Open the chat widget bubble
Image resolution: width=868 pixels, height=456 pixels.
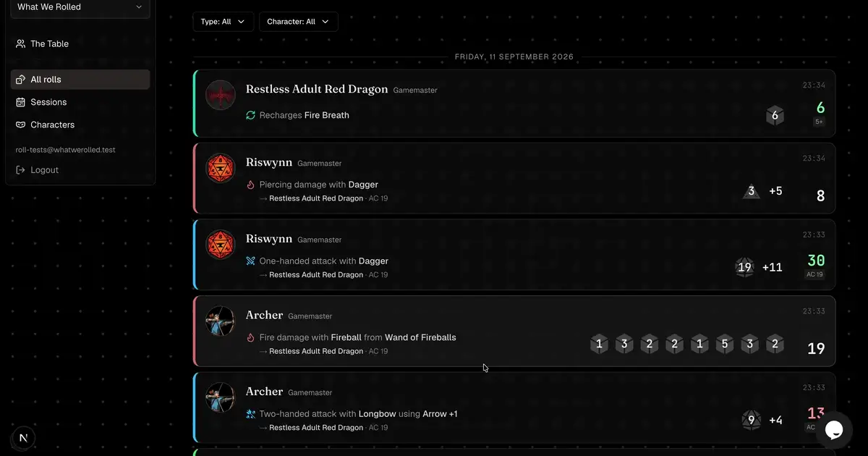pos(834,430)
